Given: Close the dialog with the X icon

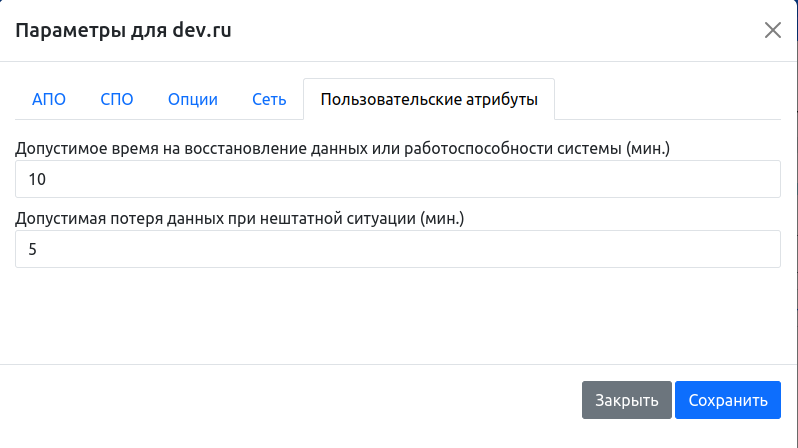Looking at the screenshot, I should pyautogui.click(x=772, y=30).
